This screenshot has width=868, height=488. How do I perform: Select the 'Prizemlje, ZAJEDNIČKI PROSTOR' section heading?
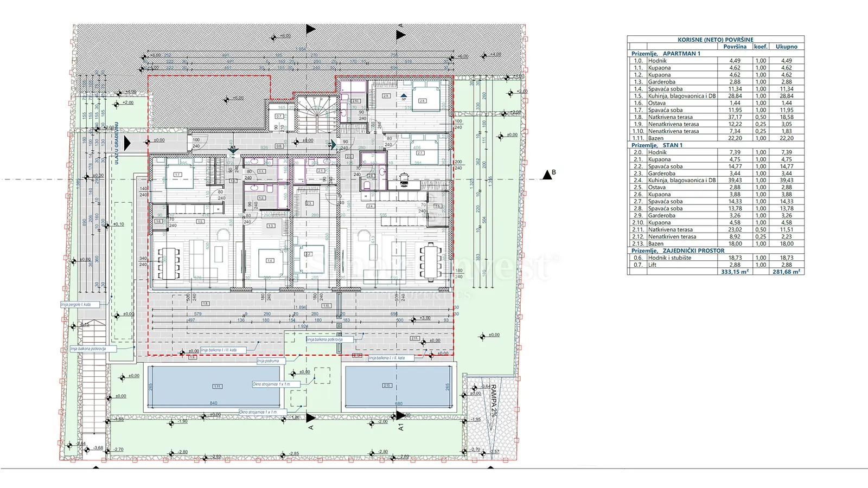coord(678,251)
